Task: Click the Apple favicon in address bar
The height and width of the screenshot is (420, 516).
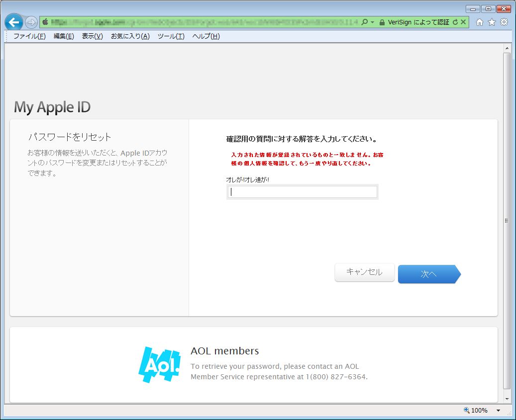Action: 45,22
